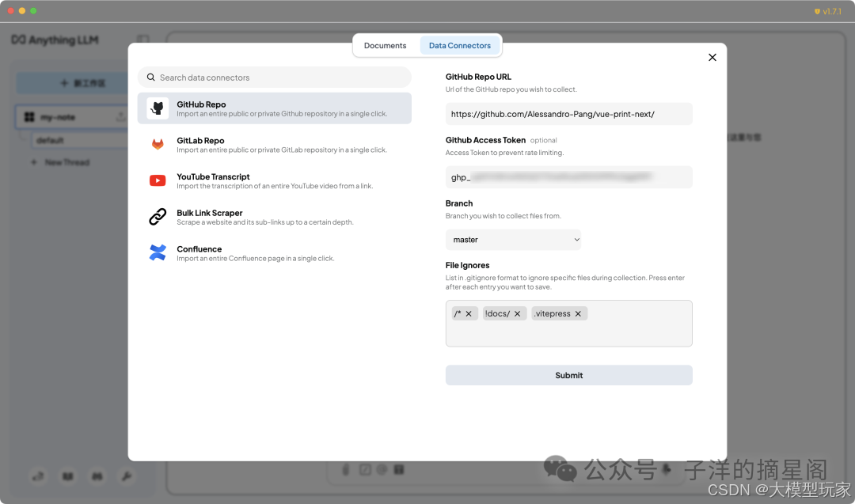Click the sidebar collapse icon near AnythingLLM title
This screenshot has width=855, height=504.
[142, 40]
